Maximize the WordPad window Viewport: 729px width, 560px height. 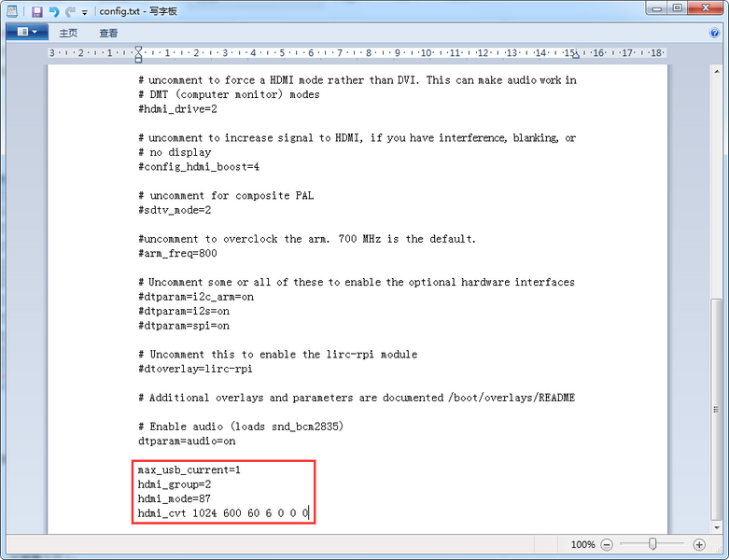coord(678,7)
